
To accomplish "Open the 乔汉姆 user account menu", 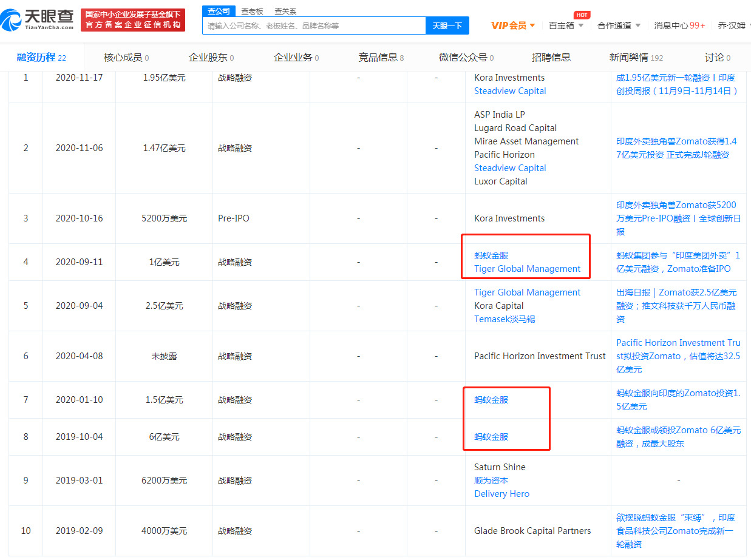I will pos(734,25).
